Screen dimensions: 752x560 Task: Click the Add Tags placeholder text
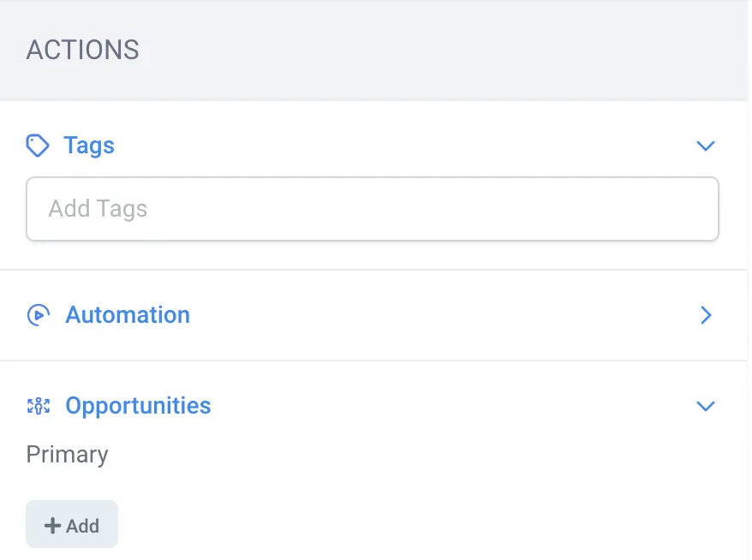pos(98,209)
